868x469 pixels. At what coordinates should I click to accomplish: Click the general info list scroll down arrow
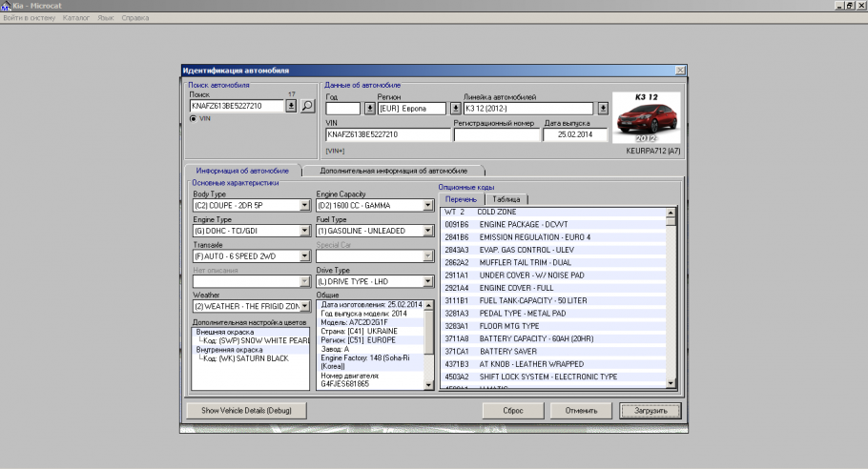(x=428, y=385)
